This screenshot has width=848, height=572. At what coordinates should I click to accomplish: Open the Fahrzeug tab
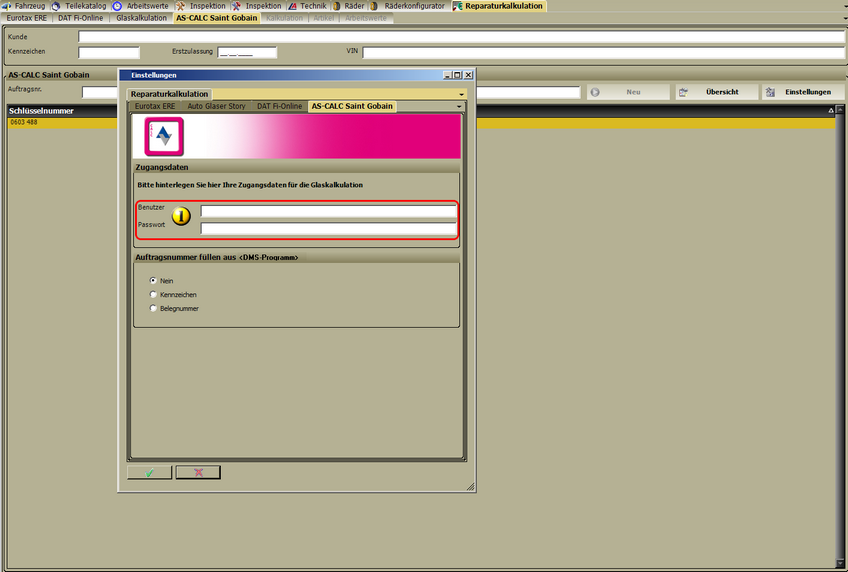tap(24, 6)
